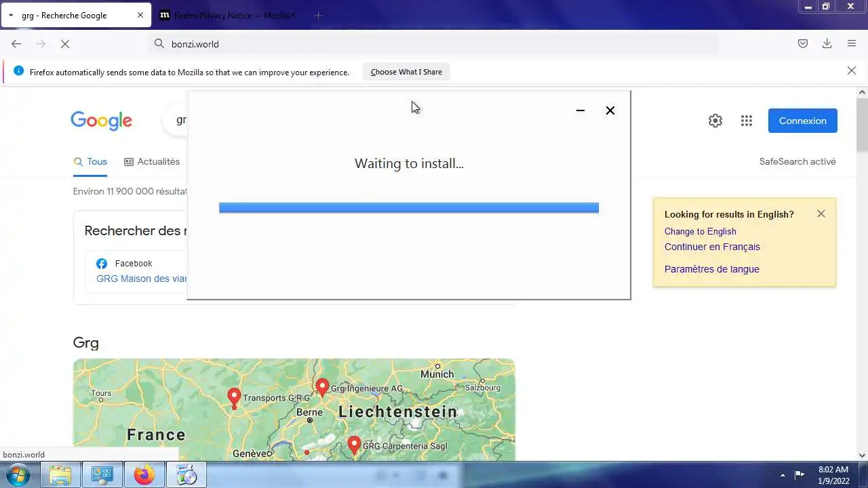Close the 'Looking for results in English' box
The height and width of the screenshot is (488, 868).
pos(821,213)
